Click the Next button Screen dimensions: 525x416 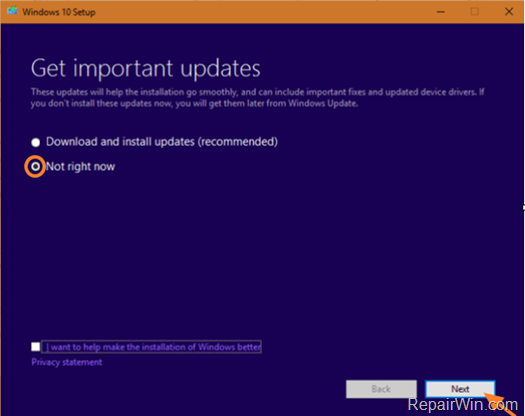[x=460, y=389]
